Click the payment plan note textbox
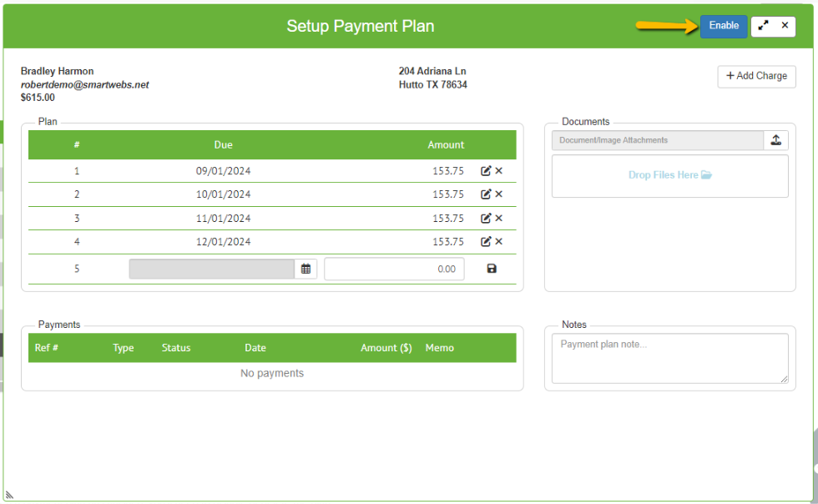Screen dimensions: 818x504 click(669, 359)
